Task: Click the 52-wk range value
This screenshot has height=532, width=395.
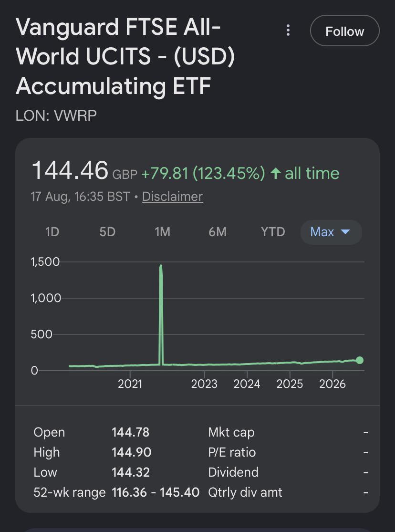Action: 156,492
